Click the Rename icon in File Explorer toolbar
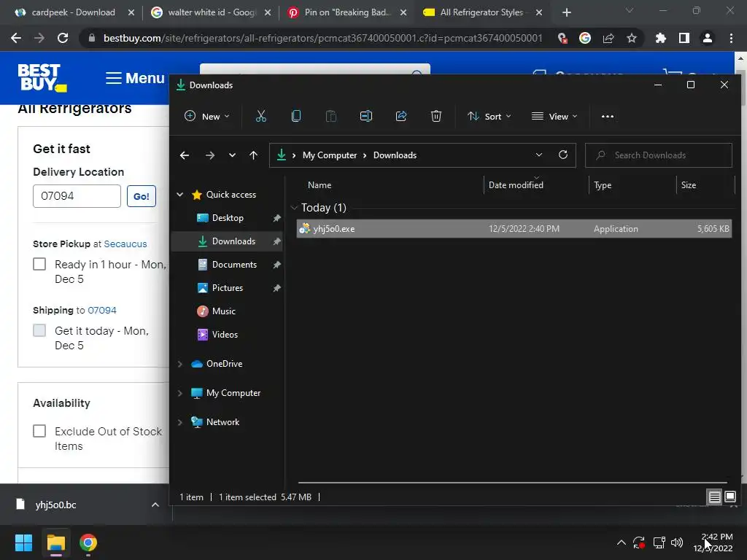747x560 pixels. point(366,116)
